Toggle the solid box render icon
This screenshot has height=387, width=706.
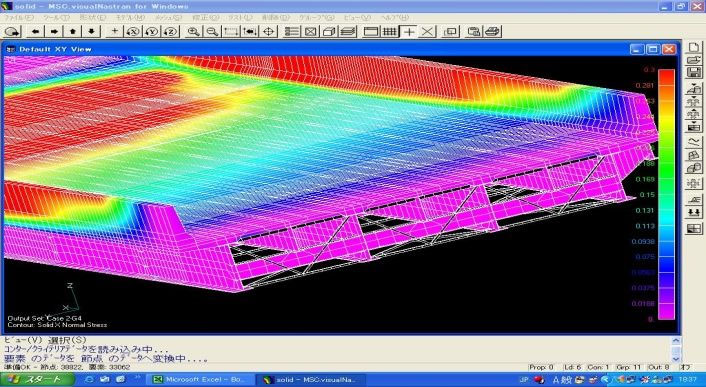point(330,32)
